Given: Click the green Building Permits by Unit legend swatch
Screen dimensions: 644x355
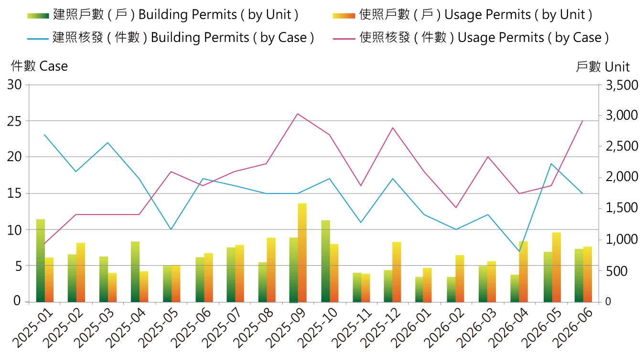Looking at the screenshot, I should 39,15.
